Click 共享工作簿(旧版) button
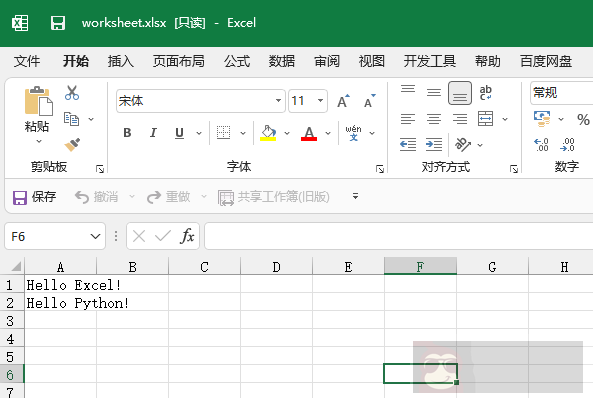This screenshot has height=398, width=593. [x=274, y=197]
